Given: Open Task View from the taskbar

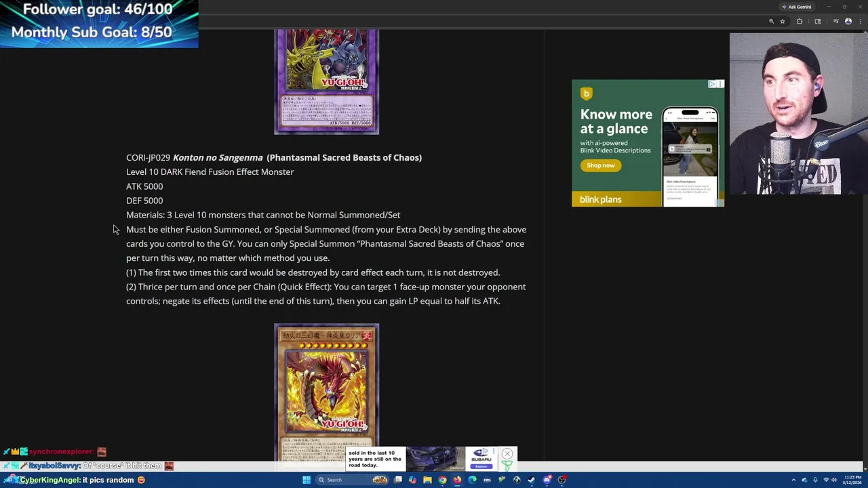Looking at the screenshot, I should (x=398, y=480).
